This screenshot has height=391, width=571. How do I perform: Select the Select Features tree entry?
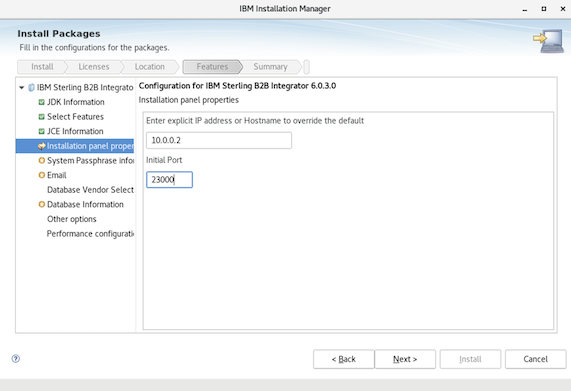pyautogui.click(x=75, y=117)
